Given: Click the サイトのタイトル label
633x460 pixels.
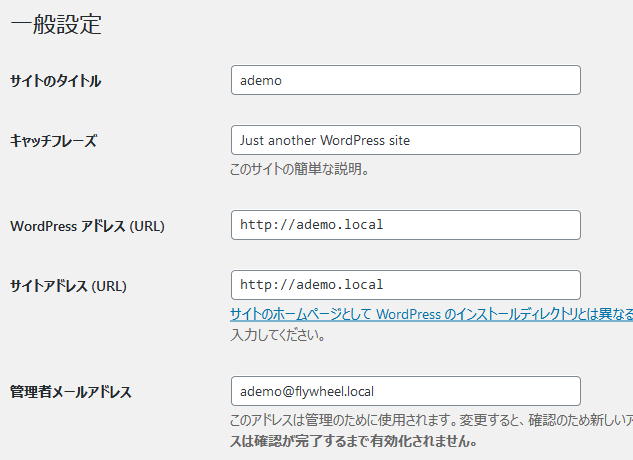Looking at the screenshot, I should point(55,81).
